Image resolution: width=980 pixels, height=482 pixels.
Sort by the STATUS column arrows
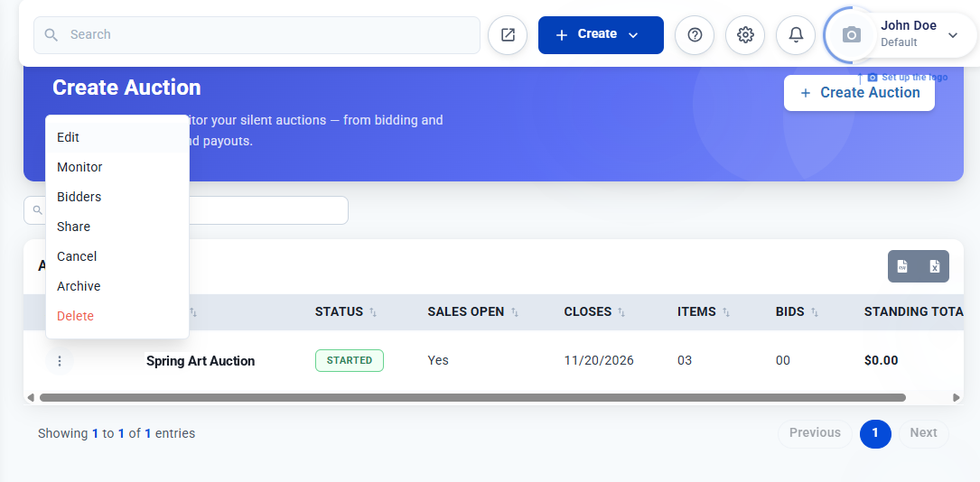point(373,312)
